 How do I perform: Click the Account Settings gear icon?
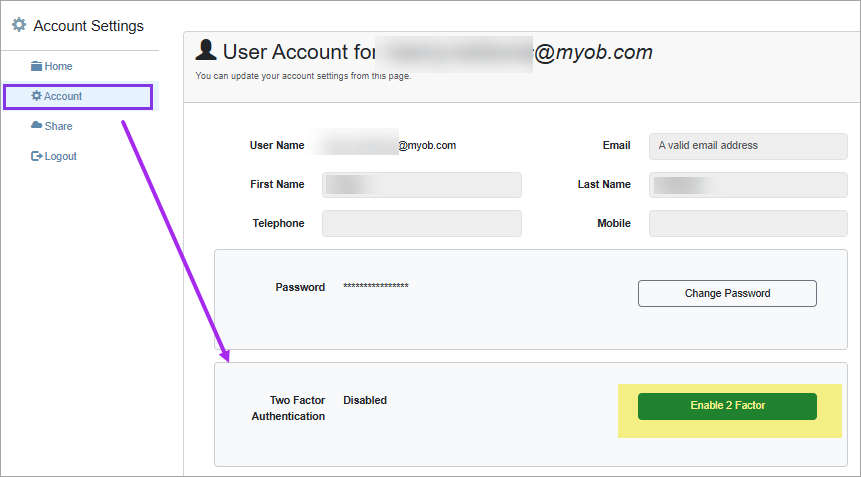pyautogui.click(x=19, y=25)
